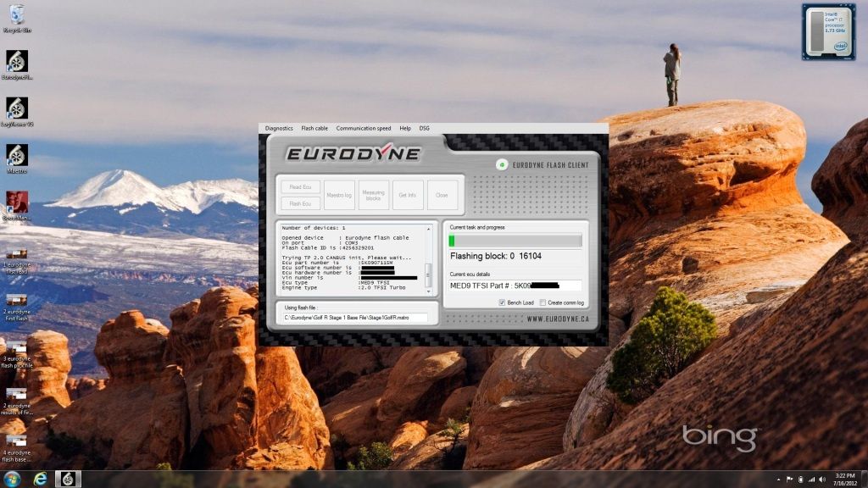868x488 pixels.
Task: Click the Close button in flash client
Action: point(442,196)
